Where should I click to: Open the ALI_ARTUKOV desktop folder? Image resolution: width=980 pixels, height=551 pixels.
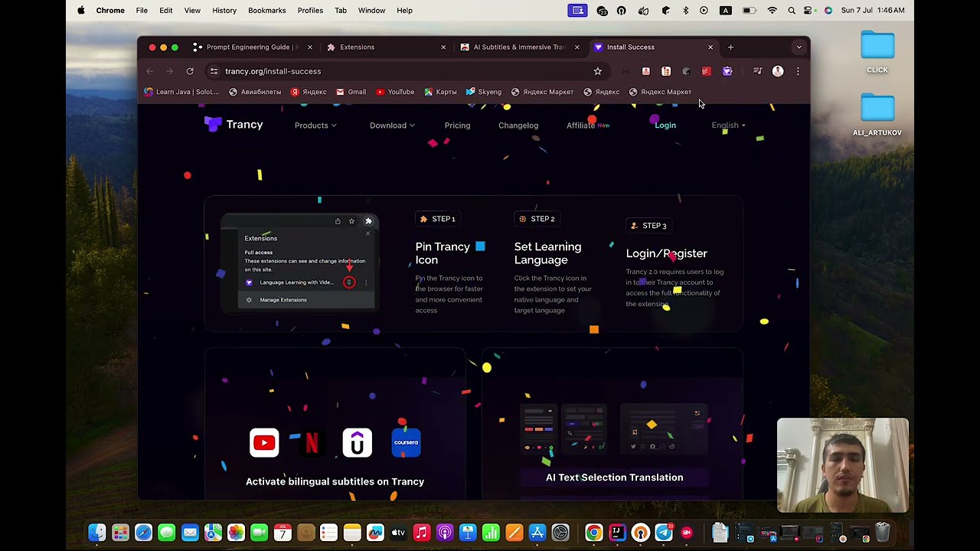click(x=877, y=115)
